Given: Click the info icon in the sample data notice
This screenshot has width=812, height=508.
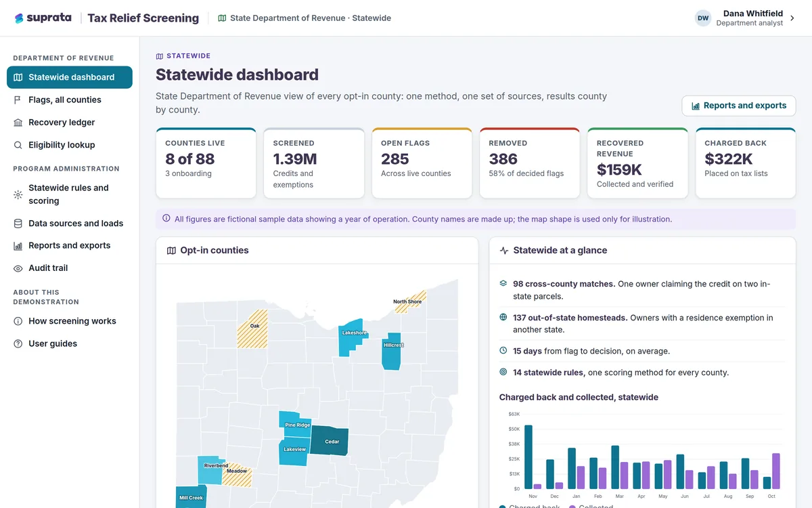Looking at the screenshot, I should point(166,219).
